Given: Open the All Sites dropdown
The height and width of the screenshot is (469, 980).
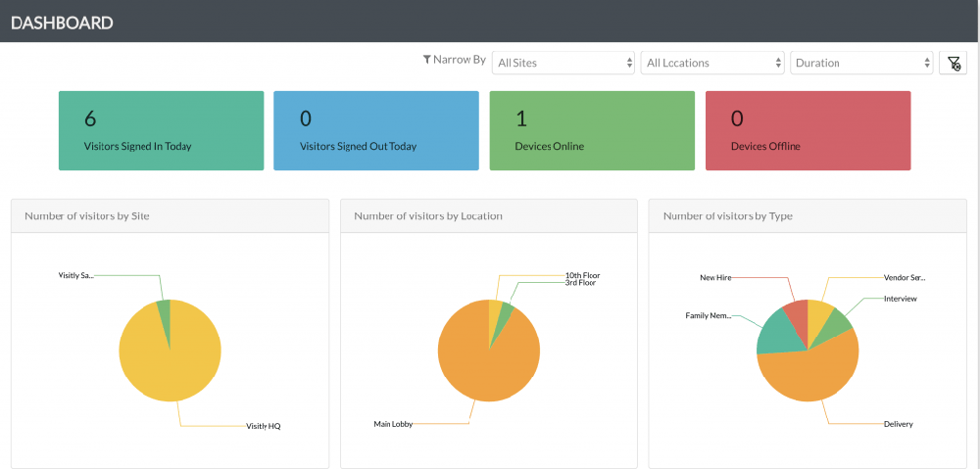Looking at the screenshot, I should [x=563, y=63].
